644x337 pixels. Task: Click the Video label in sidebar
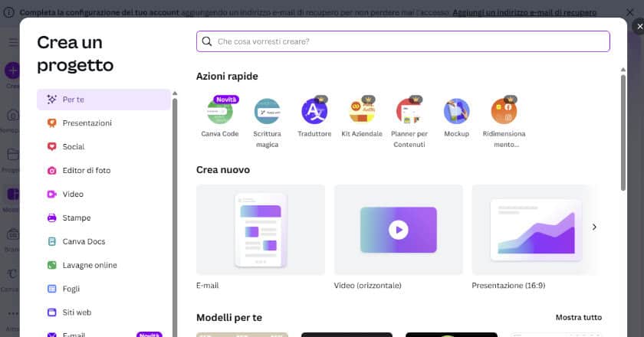pos(73,194)
